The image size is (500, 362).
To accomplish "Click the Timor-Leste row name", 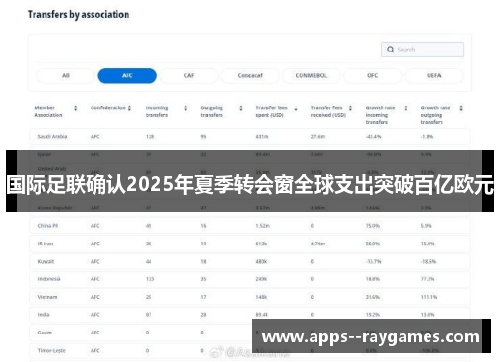I will click(x=52, y=350).
